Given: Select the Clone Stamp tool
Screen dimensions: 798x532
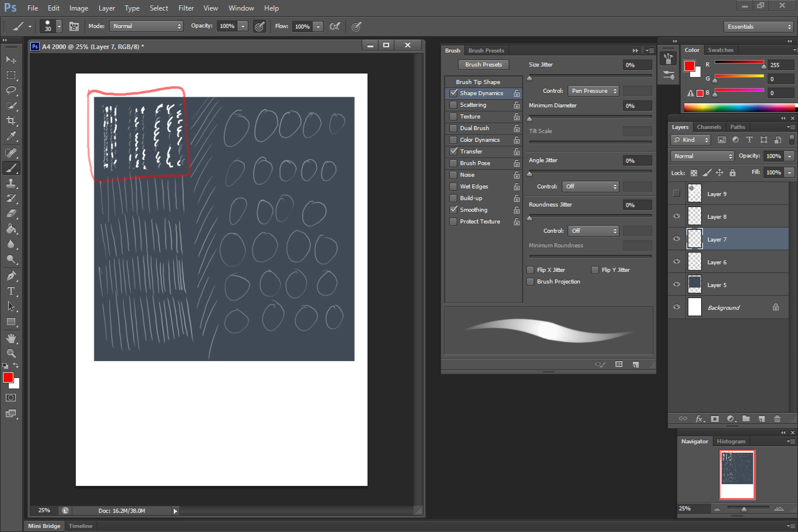Looking at the screenshot, I should [x=11, y=183].
